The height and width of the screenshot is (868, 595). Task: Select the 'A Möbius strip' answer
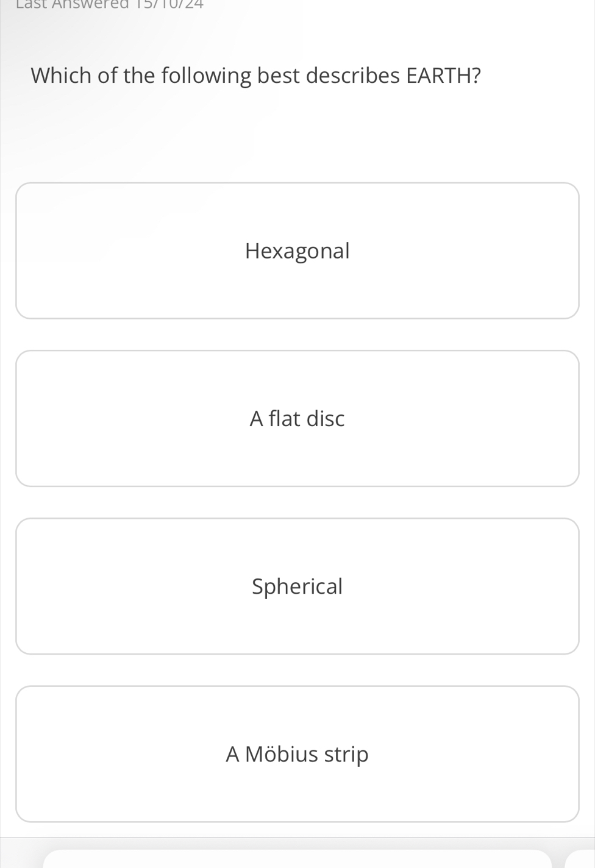[x=297, y=754]
